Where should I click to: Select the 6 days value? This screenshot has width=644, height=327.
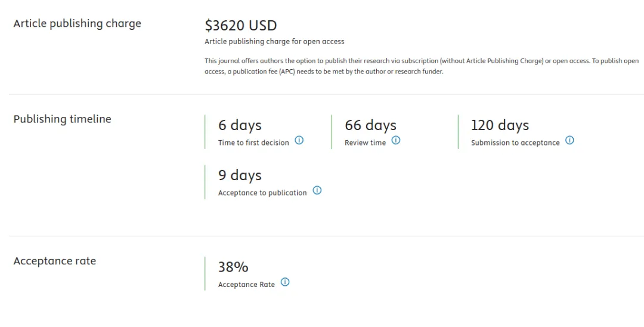pyautogui.click(x=240, y=125)
